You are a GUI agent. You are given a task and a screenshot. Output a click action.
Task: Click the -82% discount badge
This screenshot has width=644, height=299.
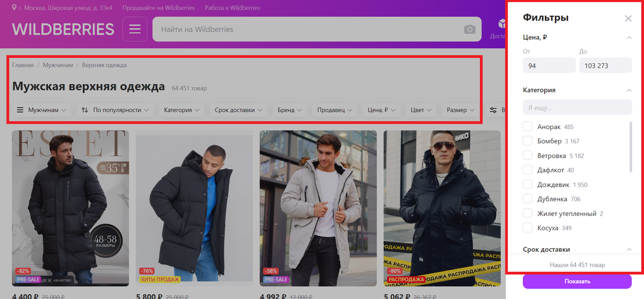(x=23, y=271)
